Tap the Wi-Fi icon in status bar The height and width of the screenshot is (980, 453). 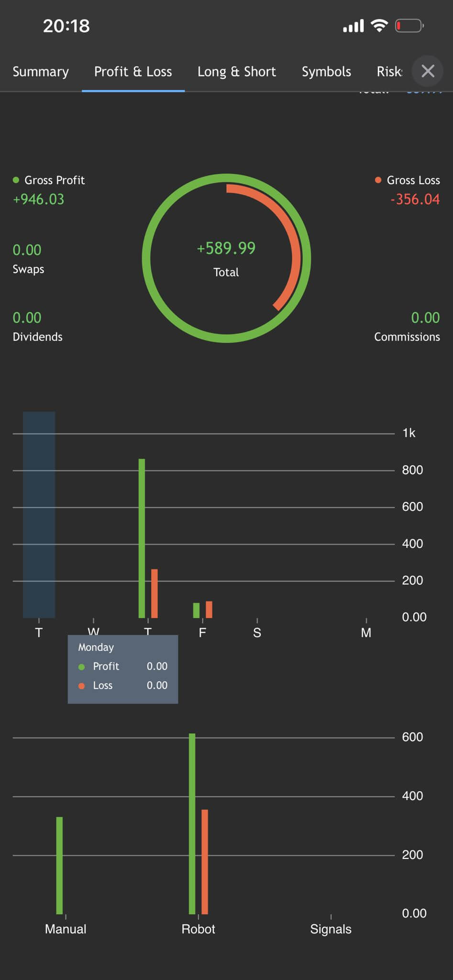click(x=379, y=26)
